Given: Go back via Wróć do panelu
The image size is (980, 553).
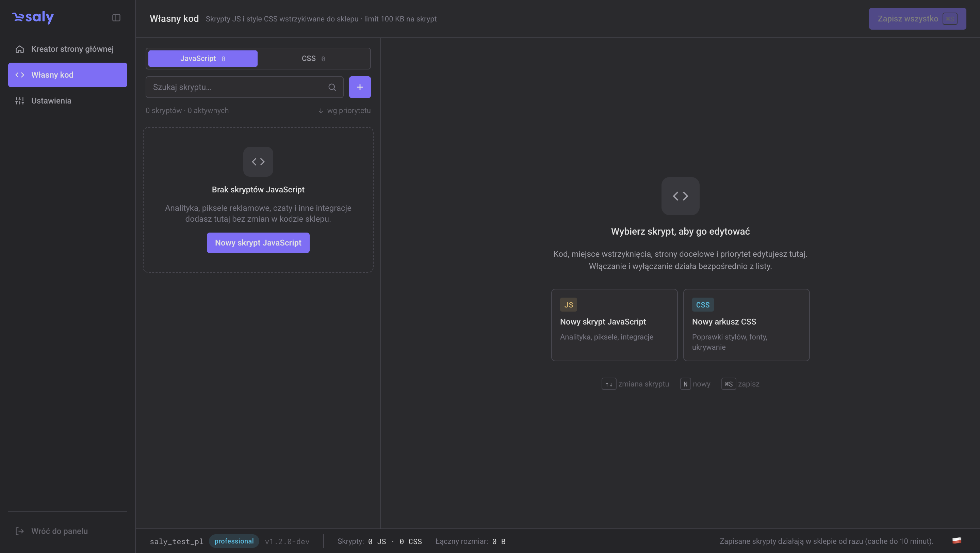Looking at the screenshot, I should (x=68, y=531).
